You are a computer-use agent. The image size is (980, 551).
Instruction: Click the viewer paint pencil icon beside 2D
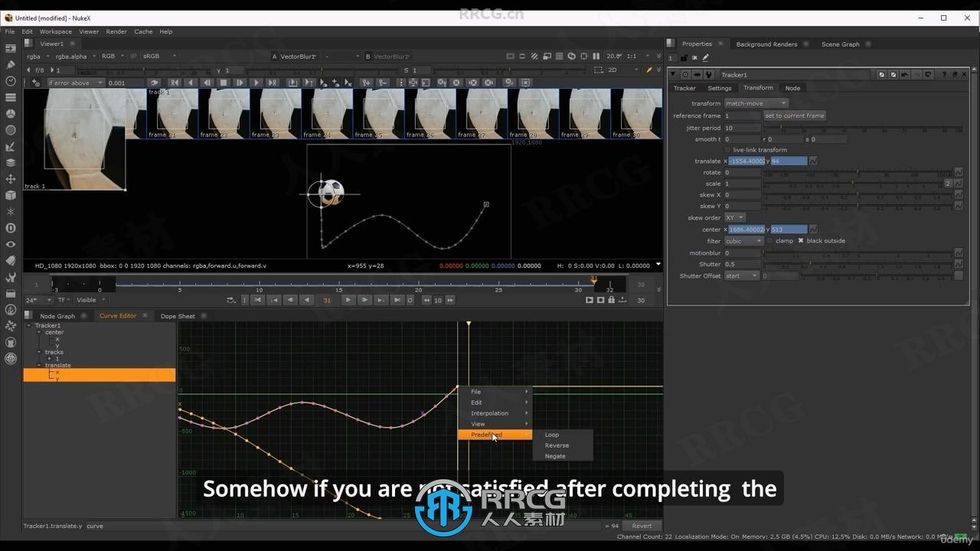(649, 70)
